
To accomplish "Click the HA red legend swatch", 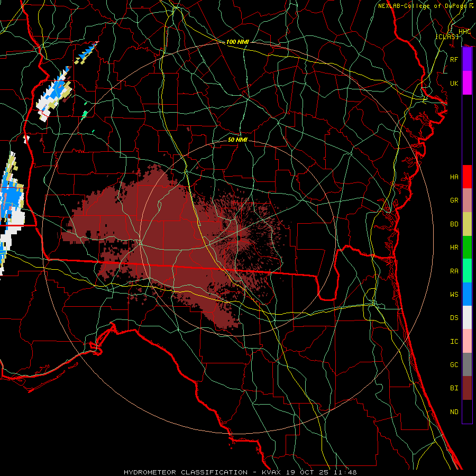I will (467, 177).
